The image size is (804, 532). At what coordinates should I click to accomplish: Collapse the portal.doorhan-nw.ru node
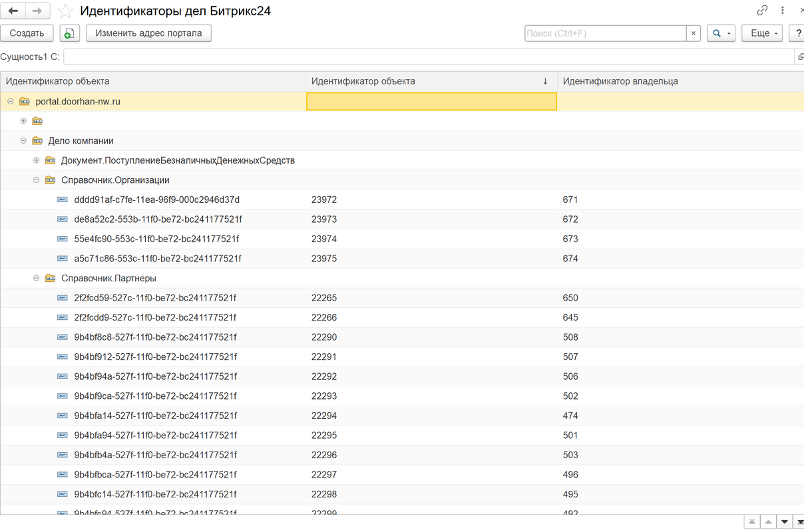pyautogui.click(x=11, y=101)
